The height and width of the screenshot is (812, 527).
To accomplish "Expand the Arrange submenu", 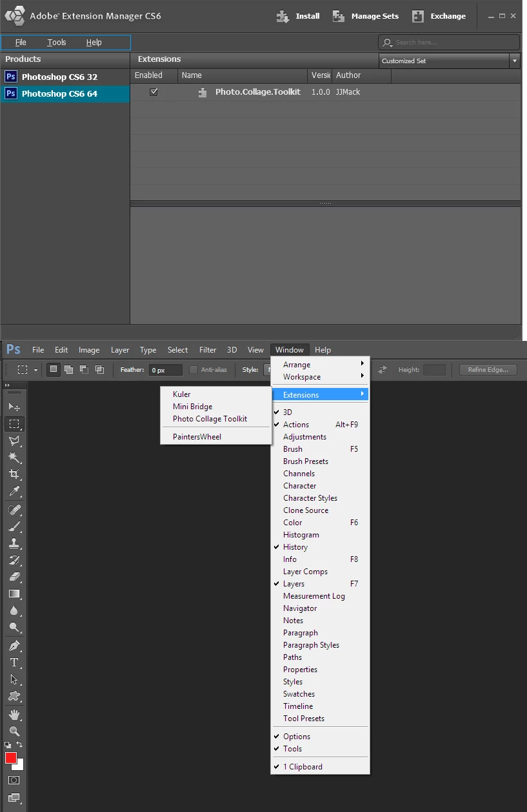I will click(319, 365).
